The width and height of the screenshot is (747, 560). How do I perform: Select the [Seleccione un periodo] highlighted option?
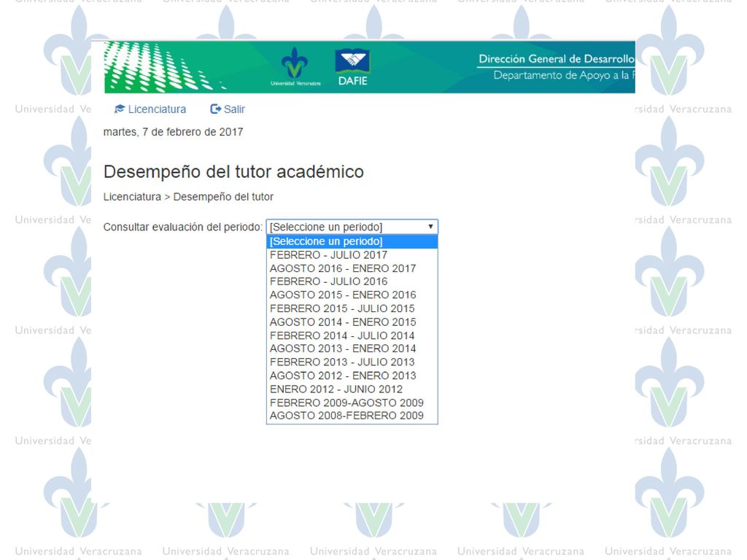click(352, 241)
